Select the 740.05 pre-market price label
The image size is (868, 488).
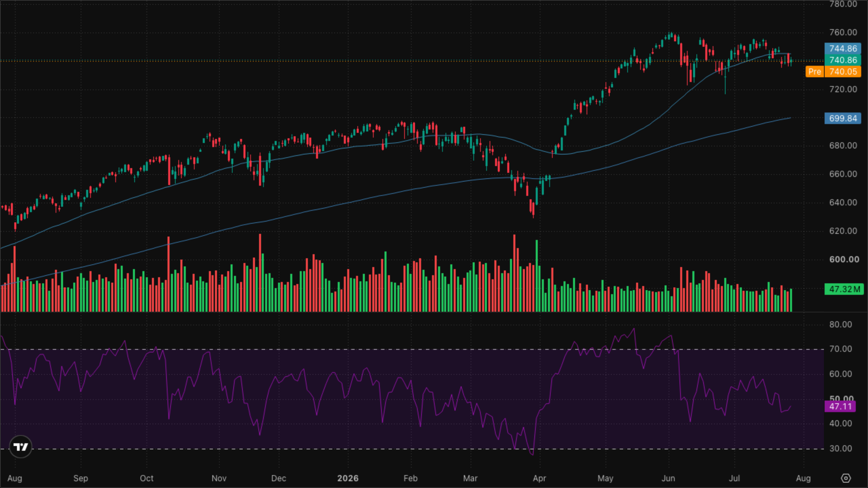[x=843, y=72]
